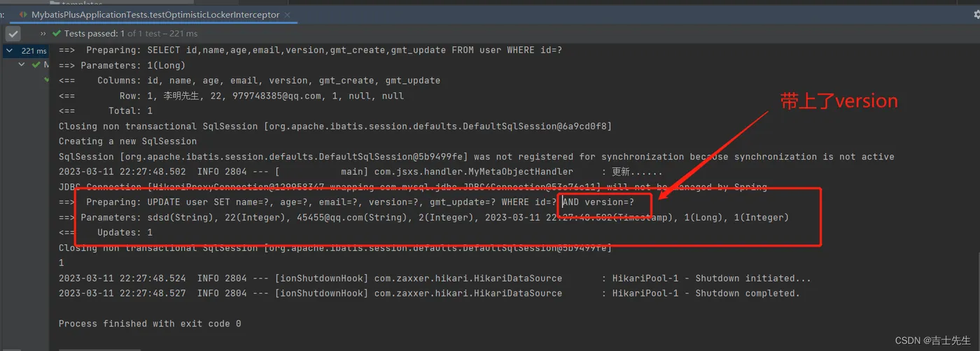Viewport: 980px width, 351px height.
Task: Click the 'Process finished with exit code 0' line
Action: (150, 324)
